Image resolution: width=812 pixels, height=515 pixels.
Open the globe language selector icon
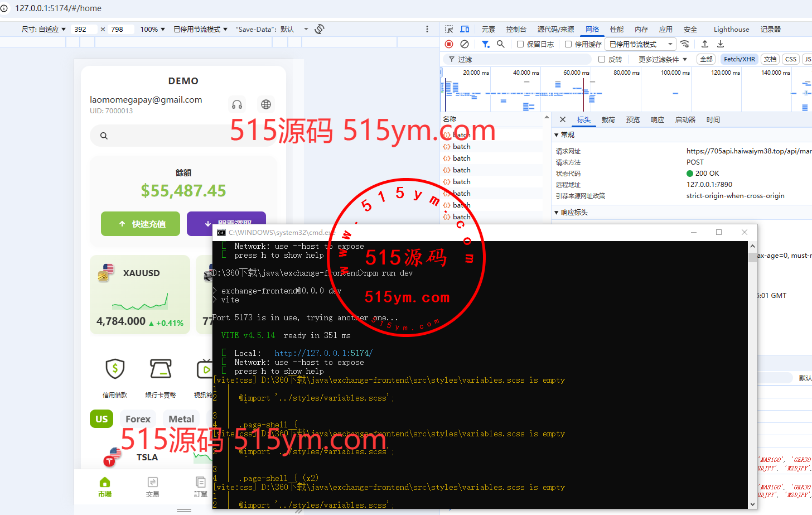tap(266, 104)
